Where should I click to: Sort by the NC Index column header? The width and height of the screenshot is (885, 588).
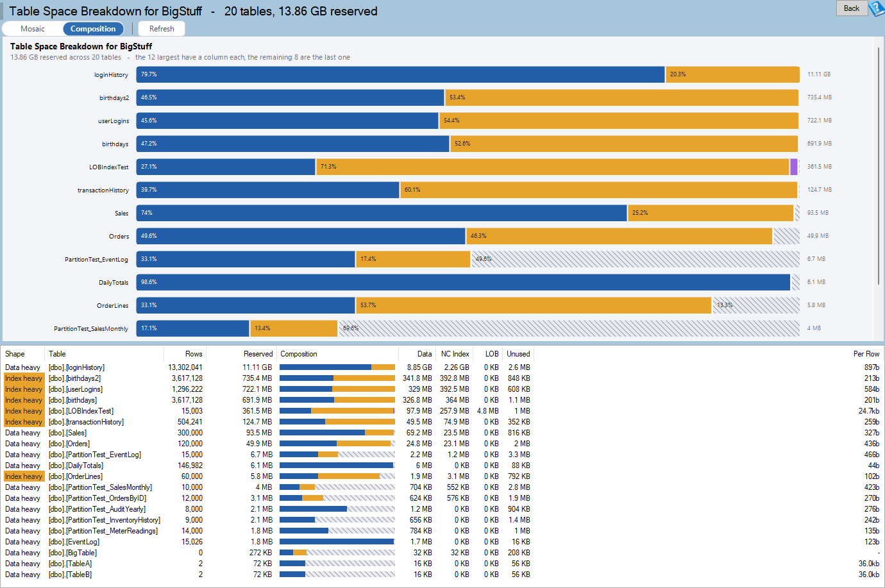(455, 354)
